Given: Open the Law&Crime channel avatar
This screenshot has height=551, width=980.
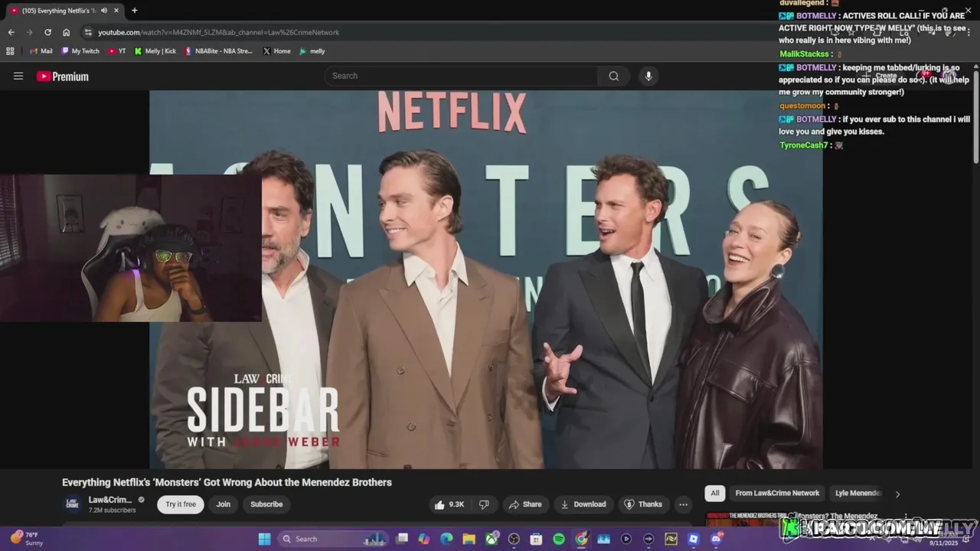Looking at the screenshot, I should (x=72, y=504).
